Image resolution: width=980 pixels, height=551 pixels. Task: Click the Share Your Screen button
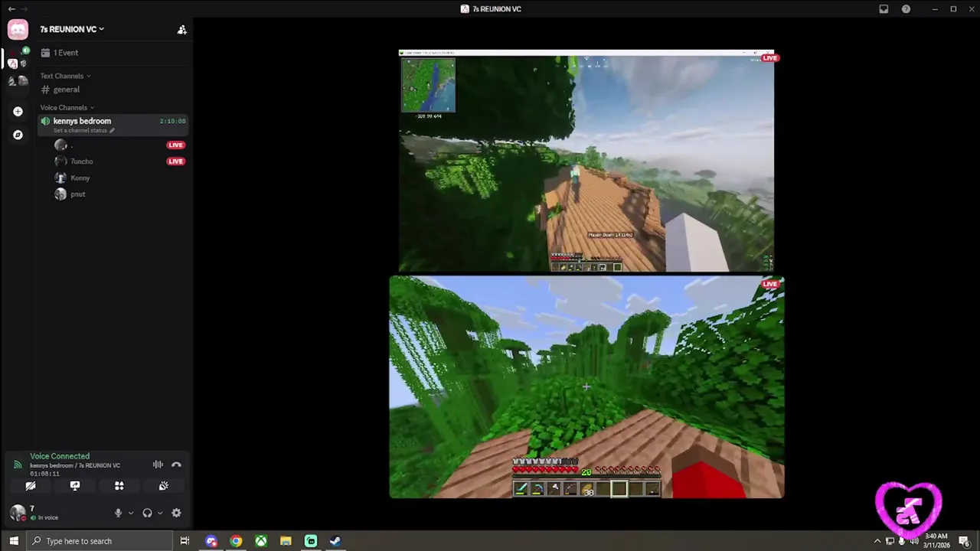point(75,486)
